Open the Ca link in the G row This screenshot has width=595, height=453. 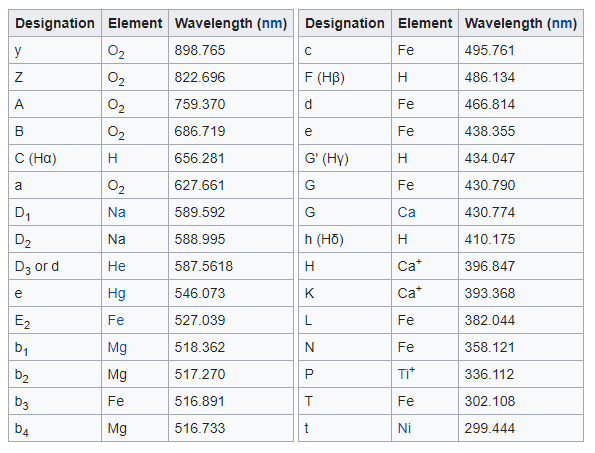click(406, 212)
